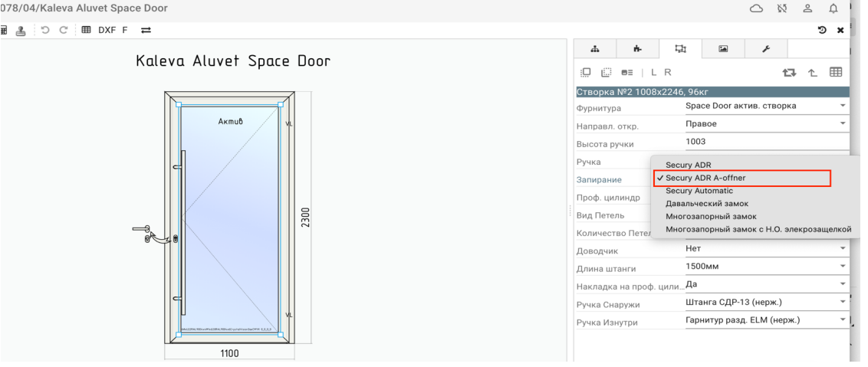The height and width of the screenshot is (367, 868).
Task: Switch to the structure hierarchy tab
Action: [x=595, y=49]
